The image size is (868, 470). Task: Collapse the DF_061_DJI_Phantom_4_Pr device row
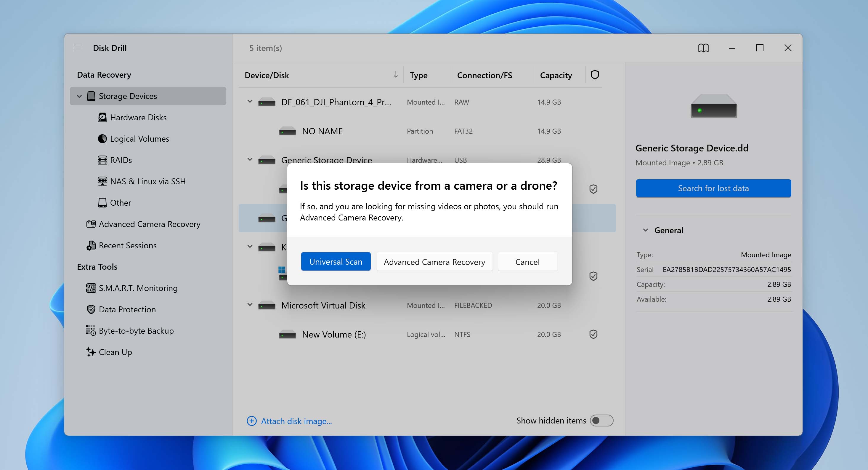250,101
